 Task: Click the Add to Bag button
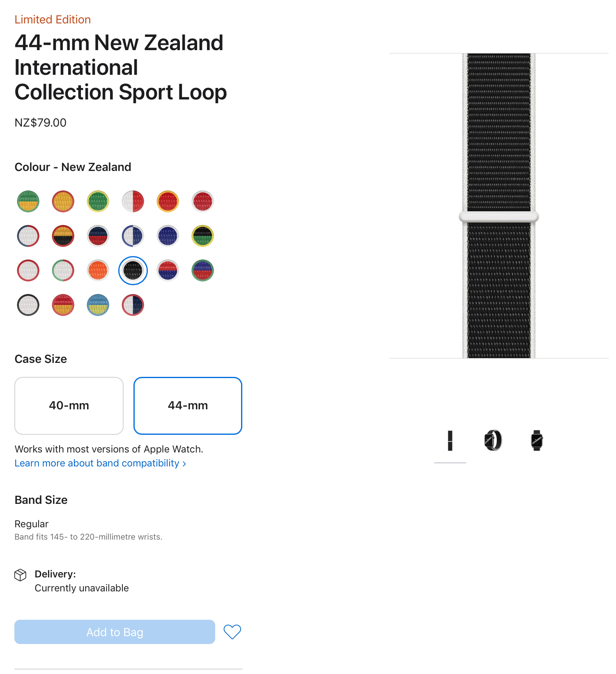(x=114, y=632)
